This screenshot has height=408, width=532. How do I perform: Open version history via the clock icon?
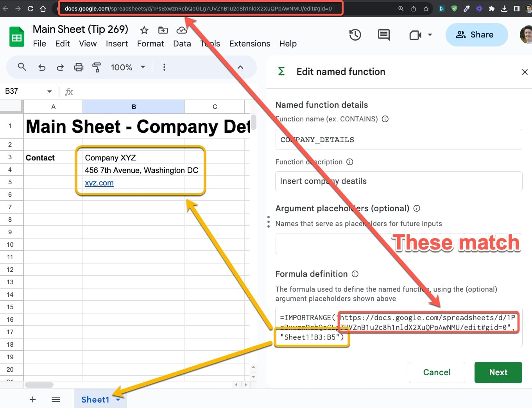tap(355, 35)
